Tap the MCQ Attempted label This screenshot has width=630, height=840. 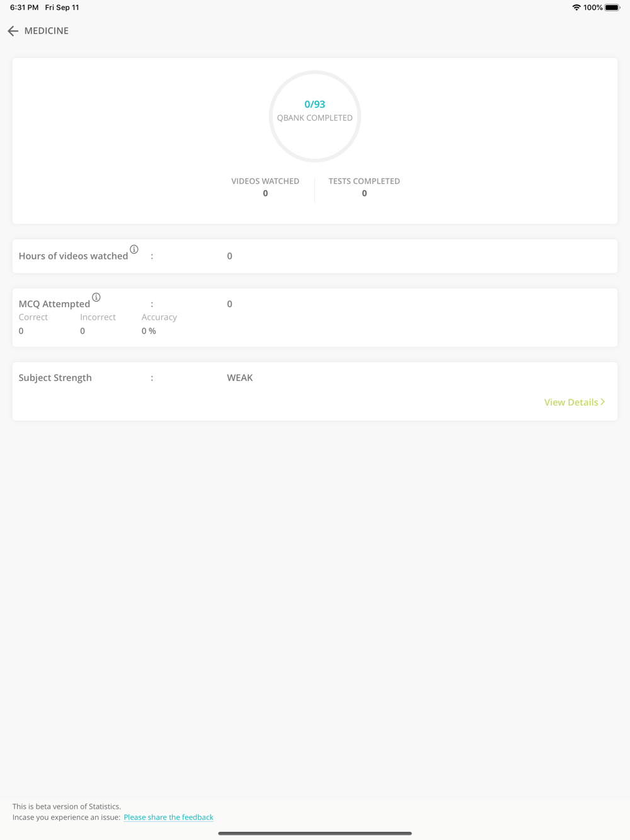(54, 304)
